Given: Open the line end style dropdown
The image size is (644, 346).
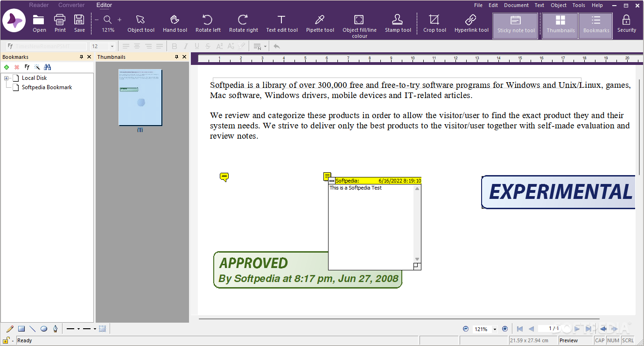Looking at the screenshot, I should [x=95, y=329].
